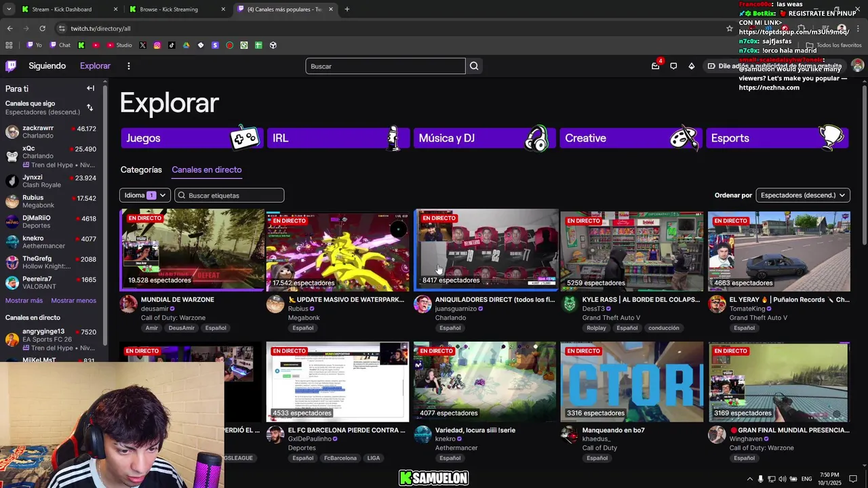868x488 pixels.
Task: Open the X bookmark icon
Action: pos(142,45)
